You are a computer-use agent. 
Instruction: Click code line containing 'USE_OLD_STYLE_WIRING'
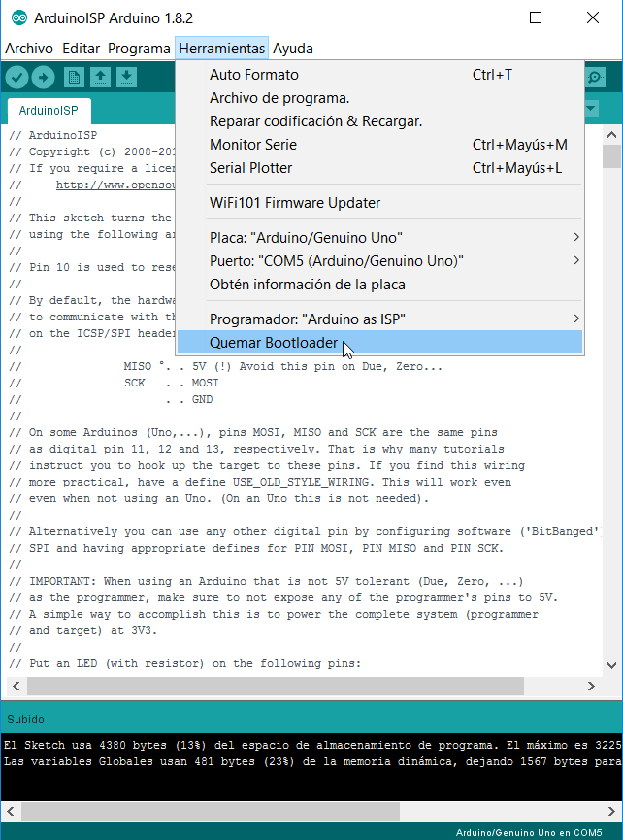pyautogui.click(x=260, y=482)
